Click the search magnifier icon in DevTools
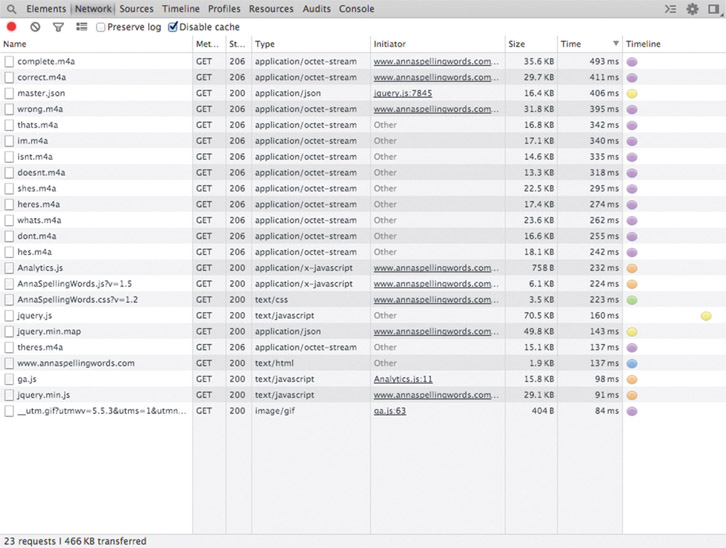Image resolution: width=726 pixels, height=548 pixels. 11,9
